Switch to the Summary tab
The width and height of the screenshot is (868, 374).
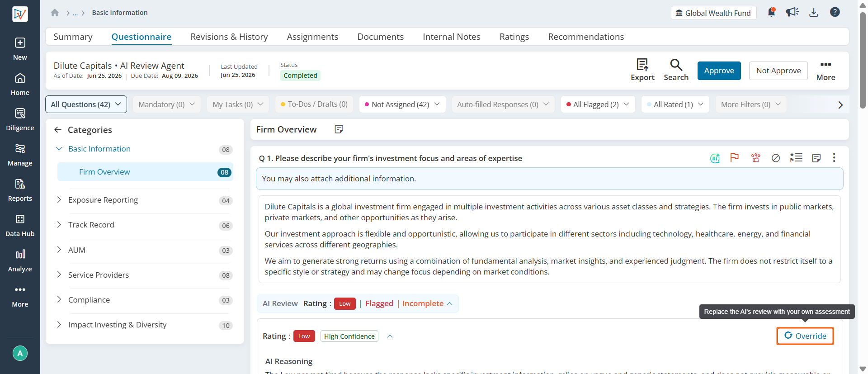coord(73,37)
